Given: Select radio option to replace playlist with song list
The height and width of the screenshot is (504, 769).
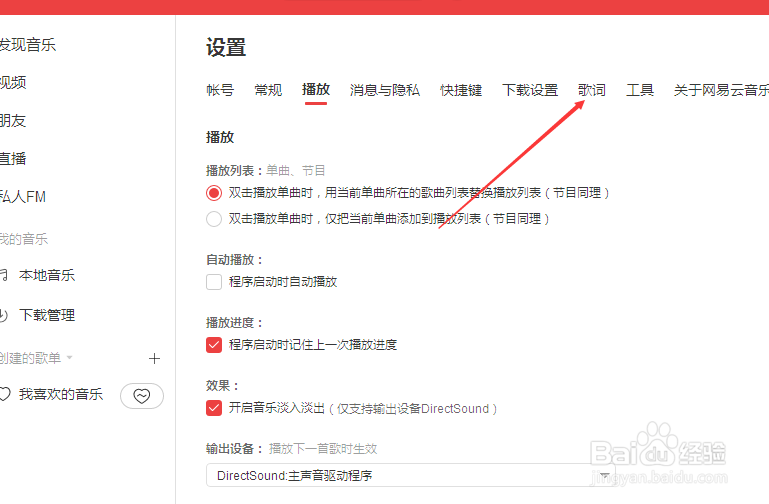Looking at the screenshot, I should tap(214, 193).
